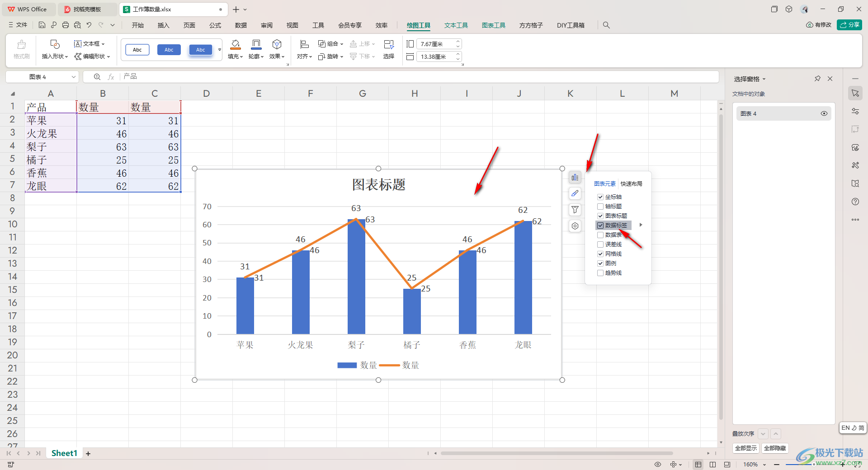868x470 pixels.
Task: Click the Chart Style brush button
Action: pyautogui.click(x=575, y=193)
